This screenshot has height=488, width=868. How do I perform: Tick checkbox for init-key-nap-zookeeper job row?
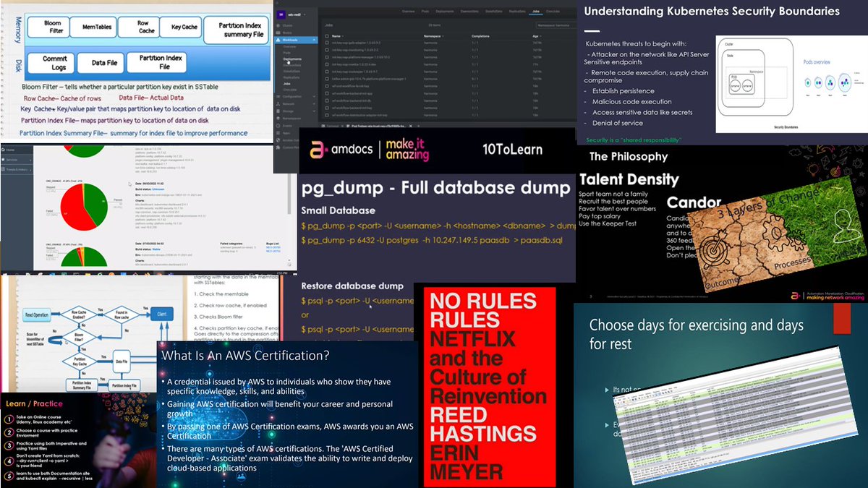[327, 72]
